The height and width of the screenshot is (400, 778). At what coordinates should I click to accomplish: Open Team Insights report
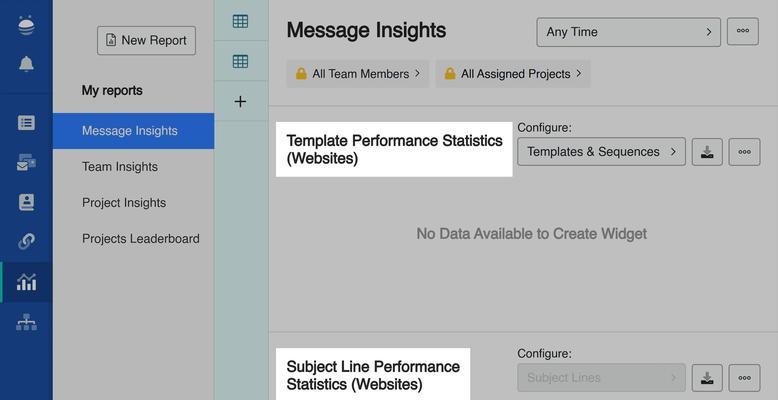click(x=120, y=167)
